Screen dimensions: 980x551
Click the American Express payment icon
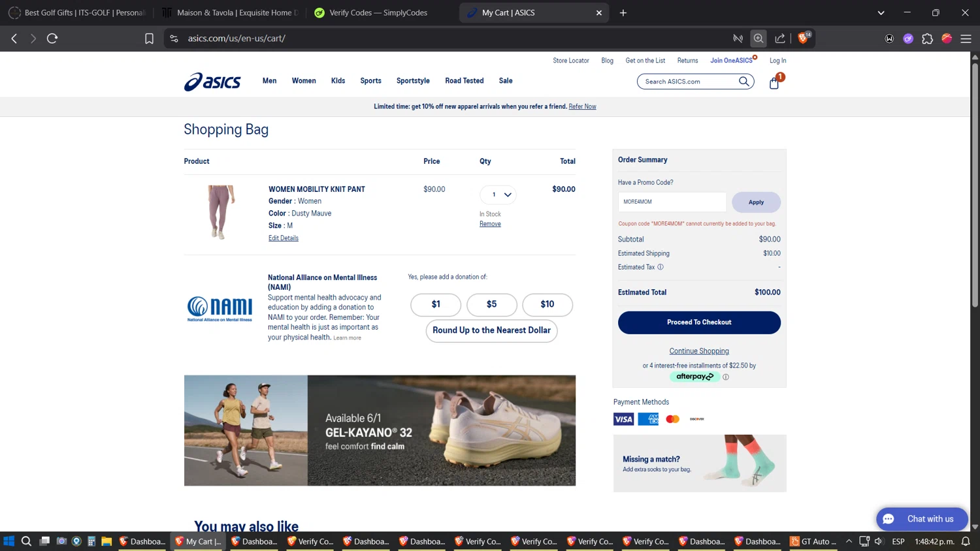pos(648,419)
